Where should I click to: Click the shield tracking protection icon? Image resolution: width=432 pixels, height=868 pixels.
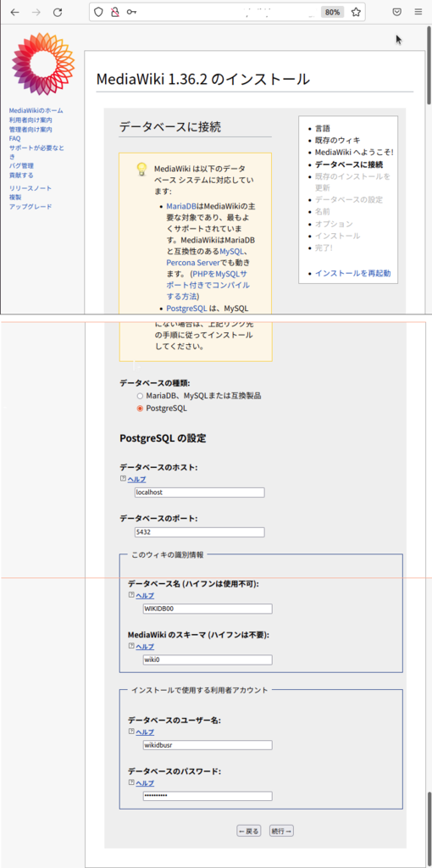(98, 12)
